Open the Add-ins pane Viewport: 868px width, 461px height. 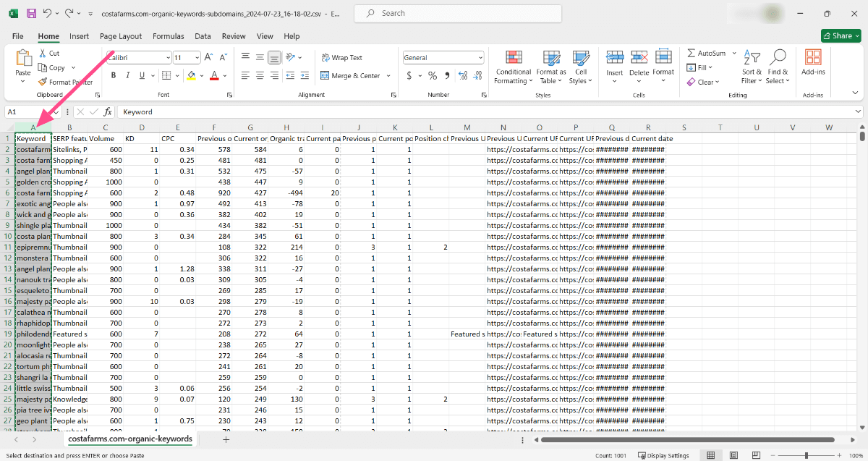click(813, 62)
